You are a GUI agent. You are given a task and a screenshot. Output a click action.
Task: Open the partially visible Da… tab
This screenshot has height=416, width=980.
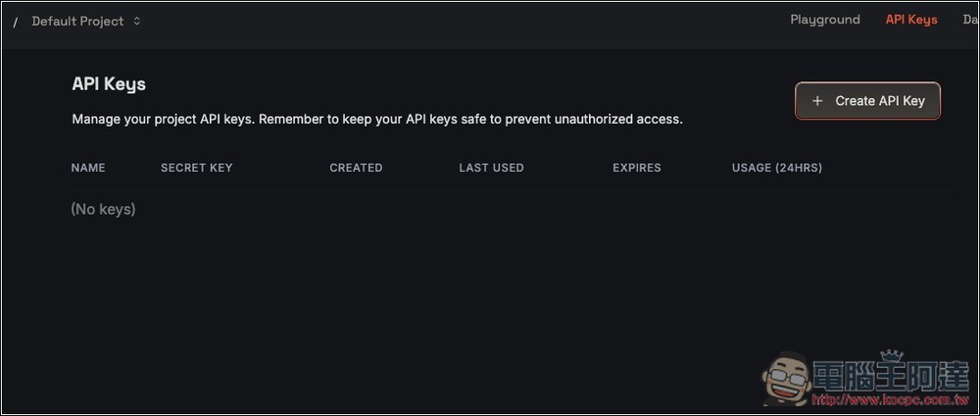[x=969, y=20]
